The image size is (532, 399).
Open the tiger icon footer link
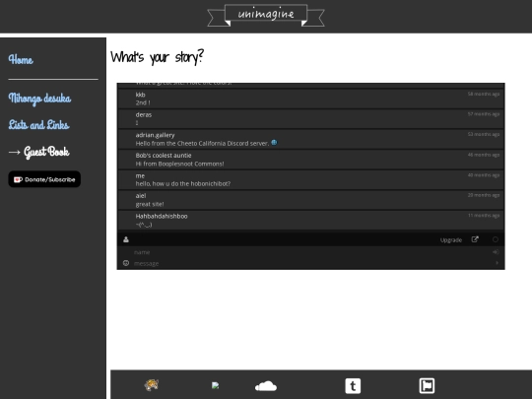[x=152, y=385]
